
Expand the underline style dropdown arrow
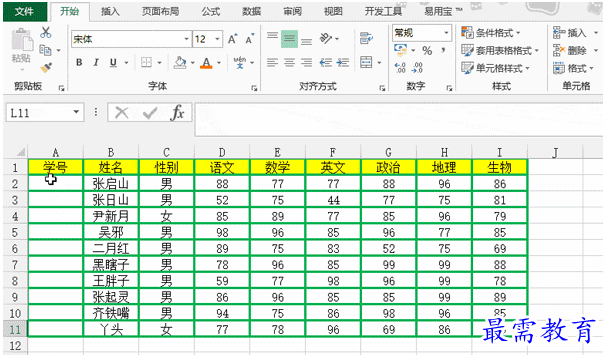[x=126, y=62]
